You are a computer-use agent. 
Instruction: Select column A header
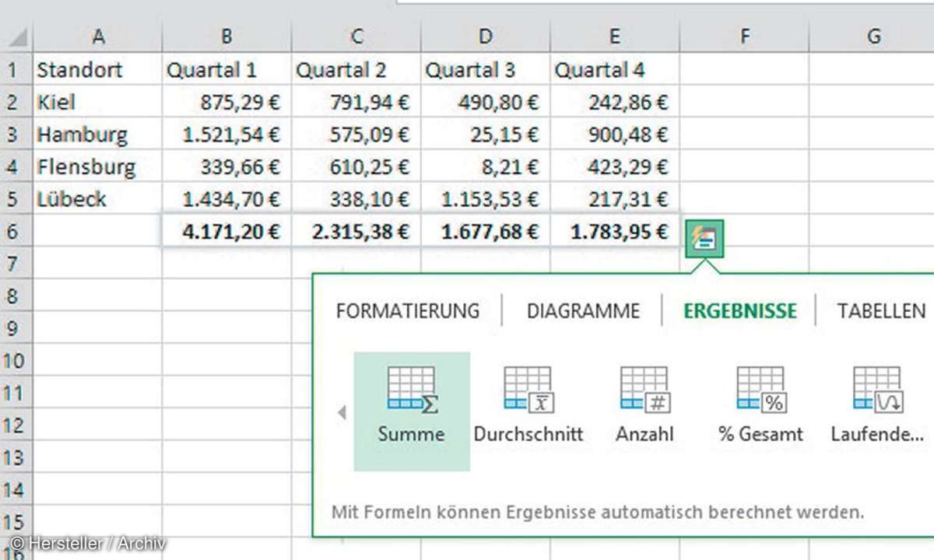97,36
